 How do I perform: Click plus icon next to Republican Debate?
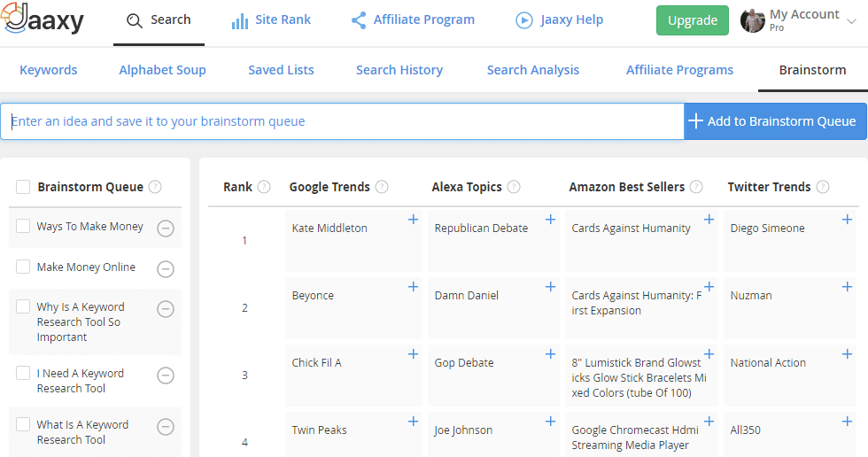pyautogui.click(x=550, y=220)
